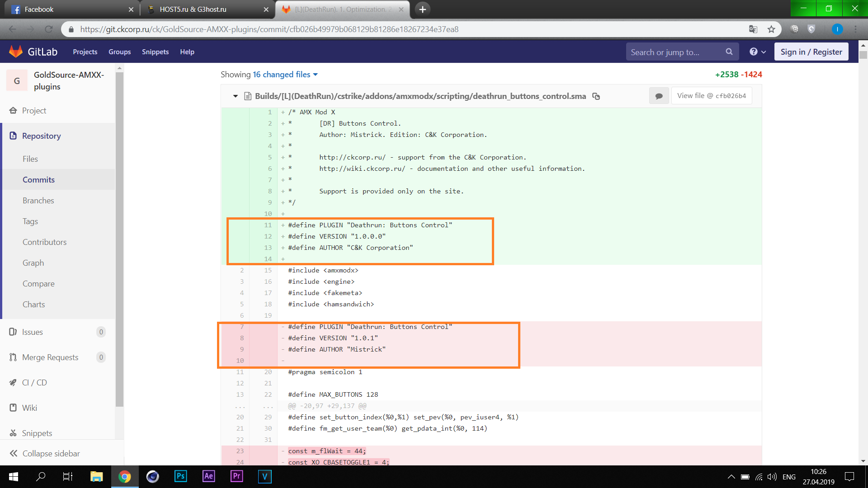Open a new browser tab

(422, 9)
